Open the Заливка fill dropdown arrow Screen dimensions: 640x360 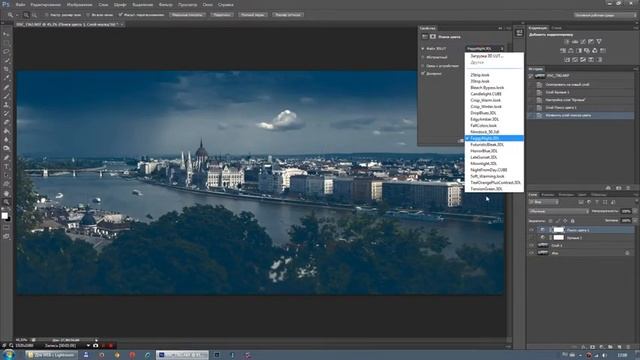point(635,221)
